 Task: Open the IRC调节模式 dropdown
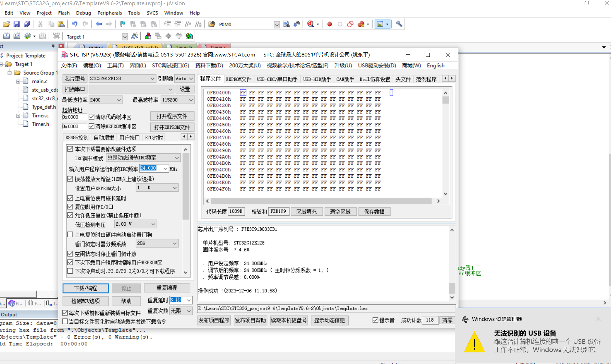pos(143,158)
